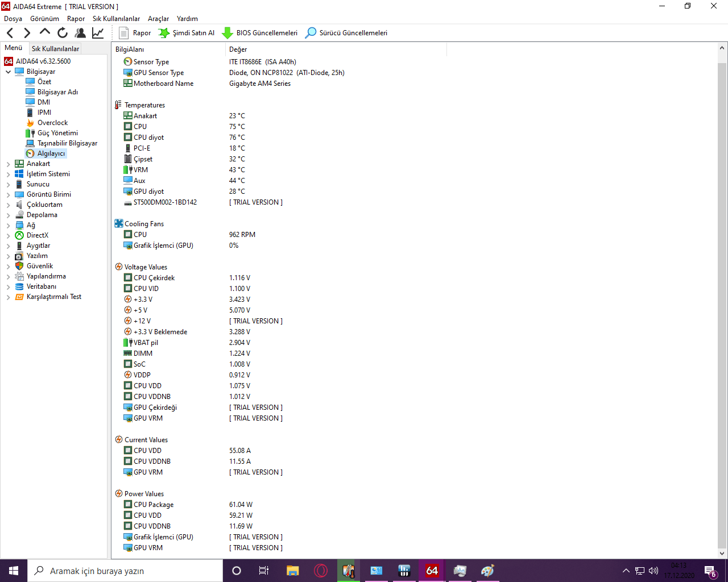This screenshot has width=728, height=582.
Task: Select IPMI in the tree
Action: tap(44, 113)
